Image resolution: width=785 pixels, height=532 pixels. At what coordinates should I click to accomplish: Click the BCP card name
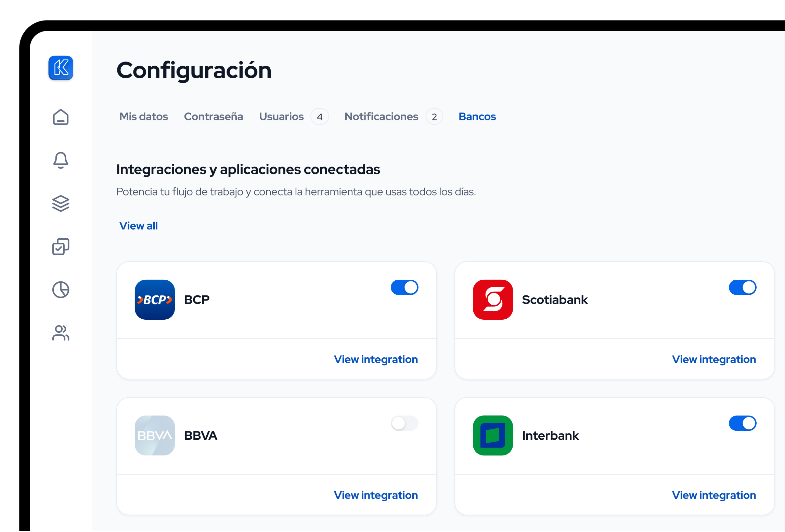[x=197, y=300]
